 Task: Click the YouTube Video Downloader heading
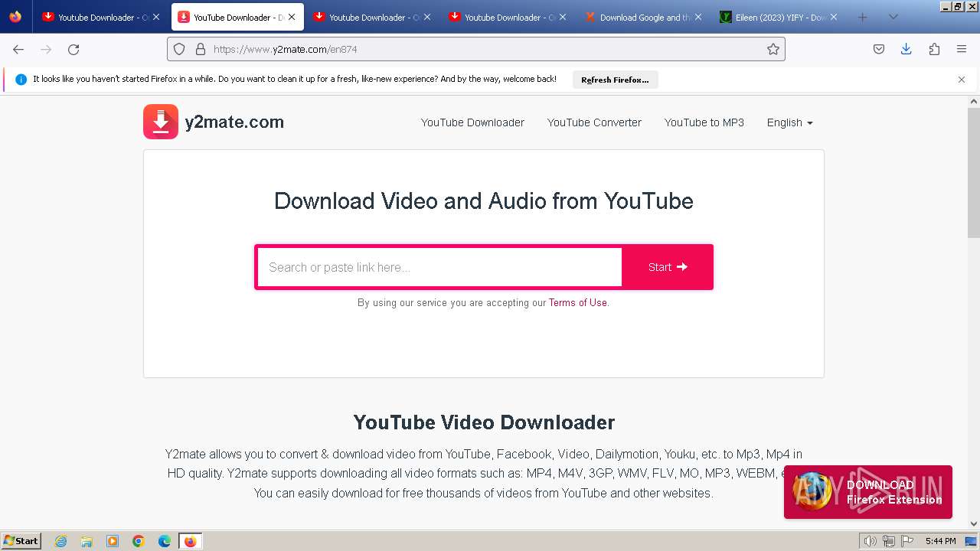coord(484,422)
